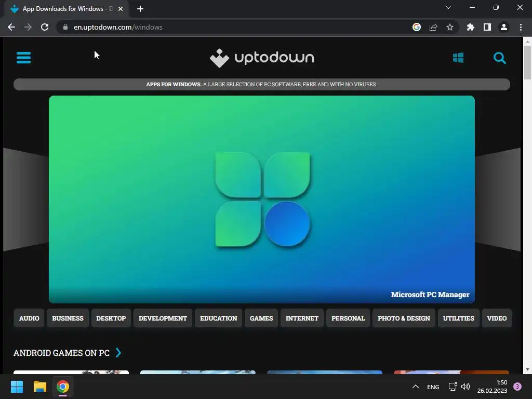Open the Games category
Screen dimensions: 532x399
[261, 318]
